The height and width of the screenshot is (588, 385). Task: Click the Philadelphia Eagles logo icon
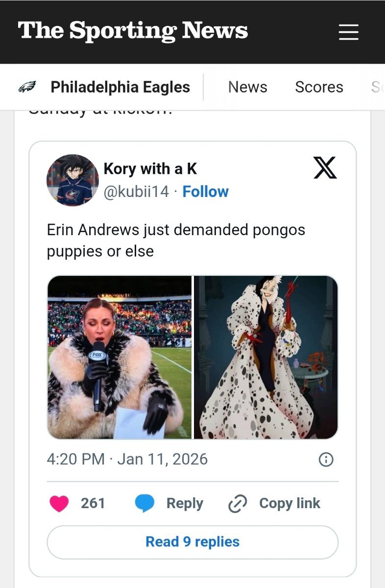point(27,87)
